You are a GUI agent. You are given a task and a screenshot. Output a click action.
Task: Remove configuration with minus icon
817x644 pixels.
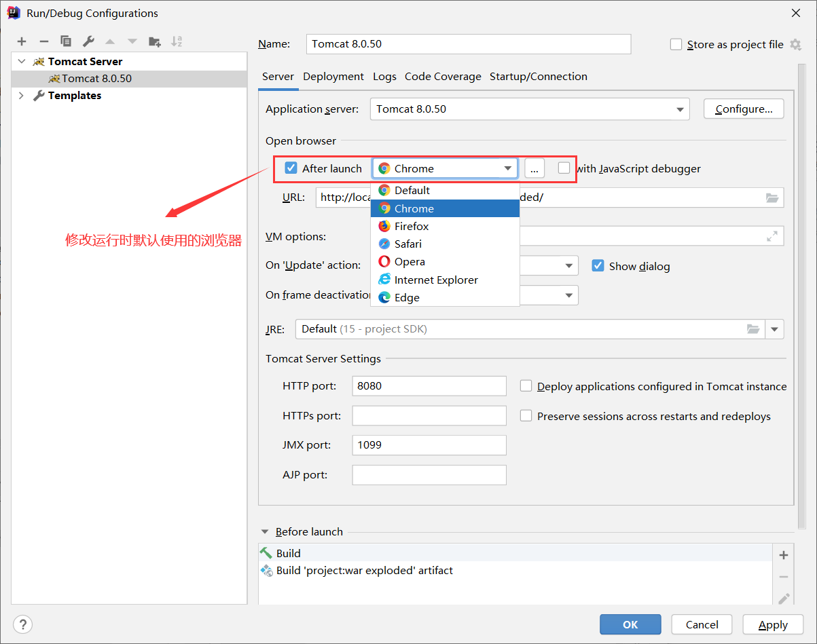pyautogui.click(x=43, y=41)
